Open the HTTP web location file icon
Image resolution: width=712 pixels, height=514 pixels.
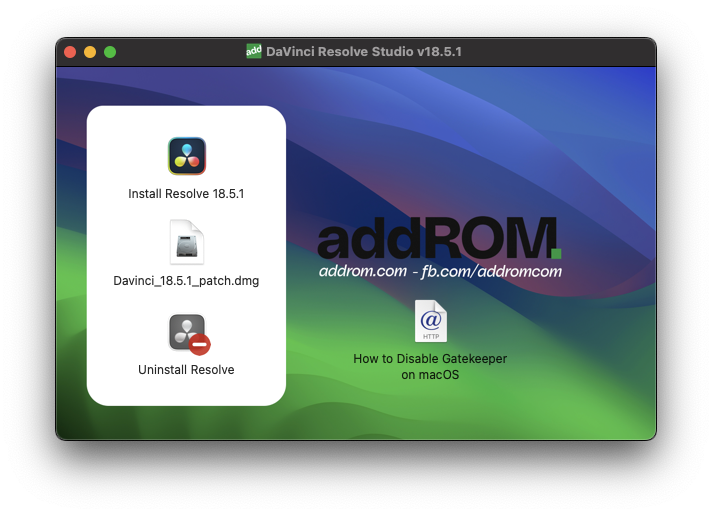pos(430,321)
